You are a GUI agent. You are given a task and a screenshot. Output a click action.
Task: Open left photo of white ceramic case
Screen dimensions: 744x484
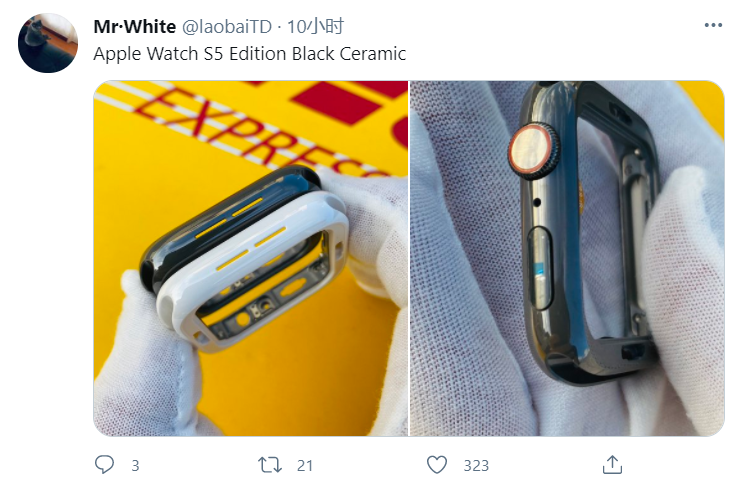[251, 258]
